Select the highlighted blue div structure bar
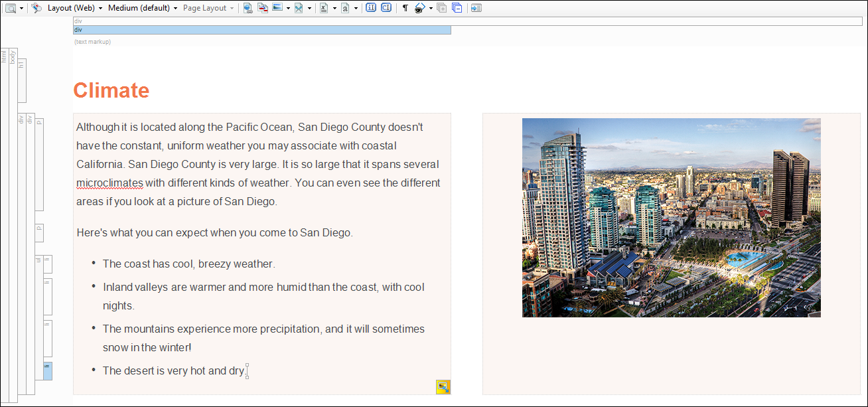This screenshot has width=868, height=407. tap(262, 30)
